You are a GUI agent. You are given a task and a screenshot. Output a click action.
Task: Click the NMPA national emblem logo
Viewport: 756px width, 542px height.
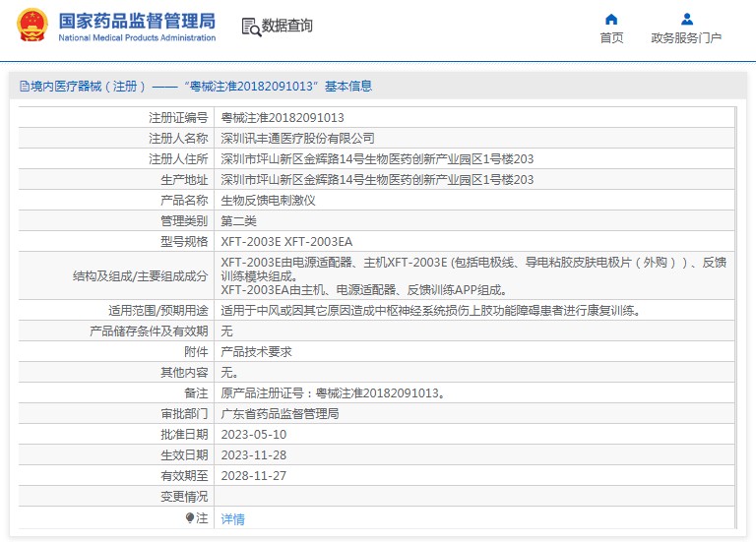tap(32, 25)
